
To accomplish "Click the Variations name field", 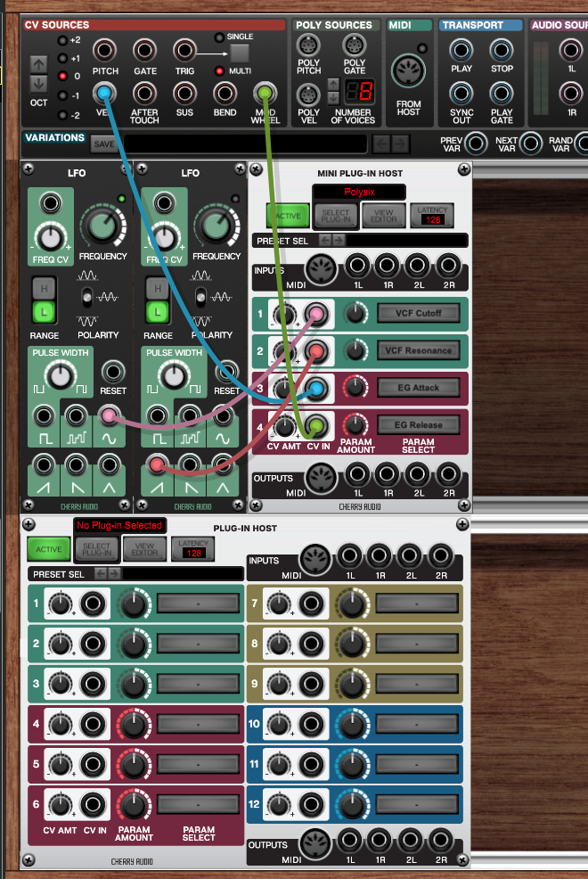I will 245,144.
